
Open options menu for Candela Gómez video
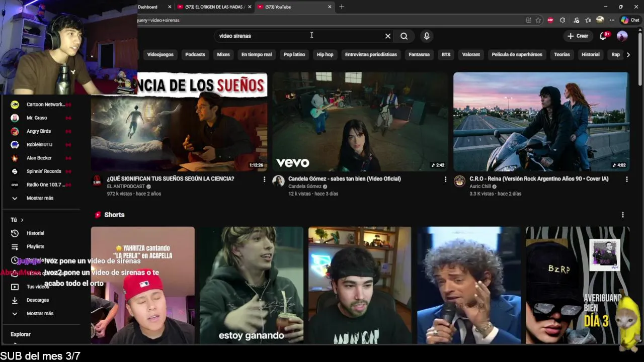coord(445,179)
